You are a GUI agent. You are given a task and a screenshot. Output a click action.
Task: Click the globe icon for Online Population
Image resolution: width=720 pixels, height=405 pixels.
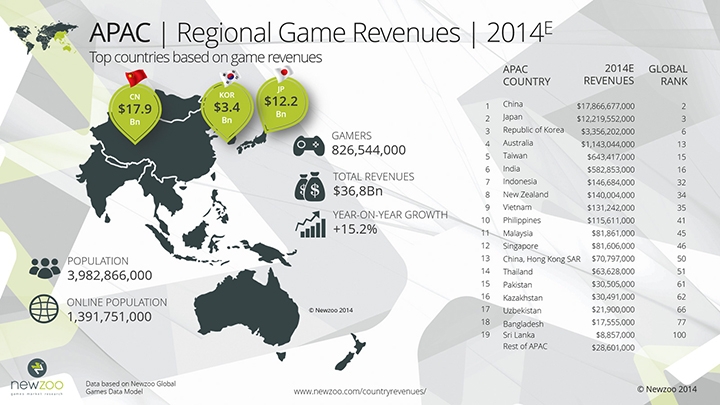click(43, 308)
